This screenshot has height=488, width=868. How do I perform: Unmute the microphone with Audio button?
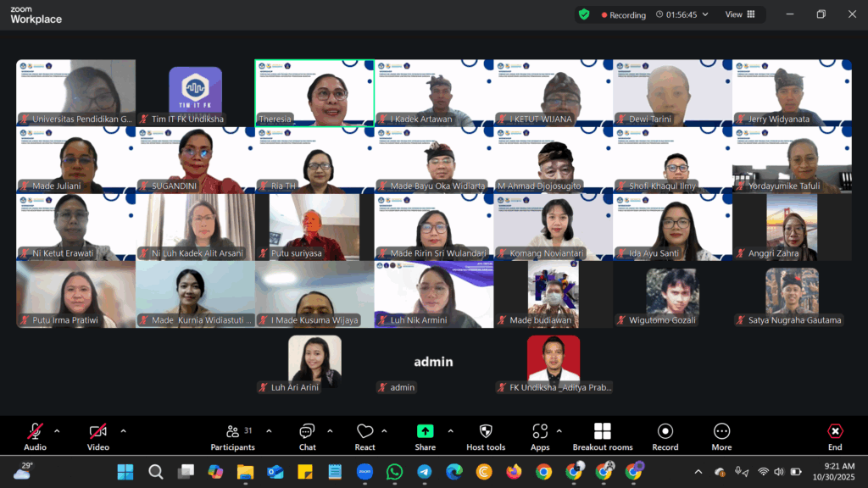pyautogui.click(x=35, y=436)
